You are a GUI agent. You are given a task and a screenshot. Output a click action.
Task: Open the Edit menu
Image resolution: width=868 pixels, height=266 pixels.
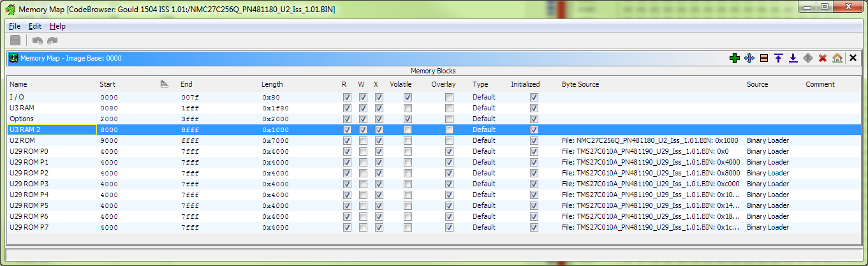35,26
